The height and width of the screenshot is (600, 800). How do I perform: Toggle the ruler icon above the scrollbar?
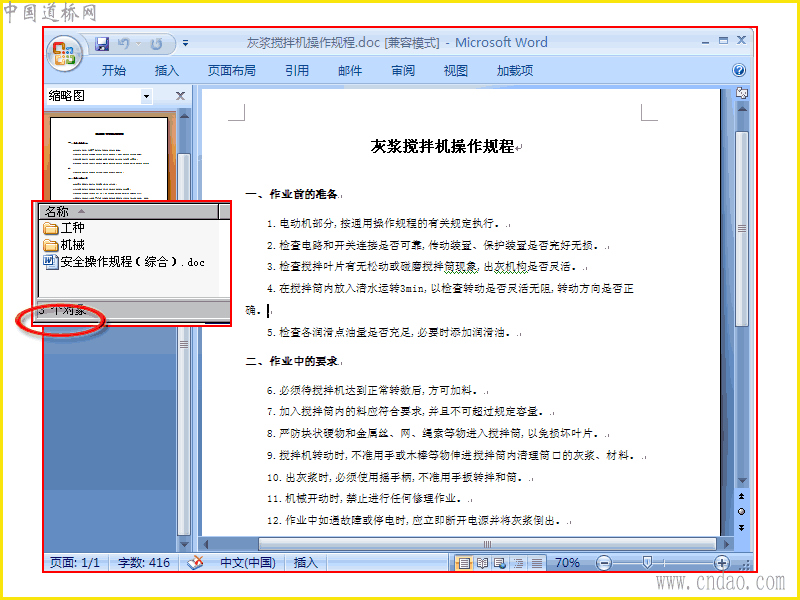pyautogui.click(x=742, y=93)
